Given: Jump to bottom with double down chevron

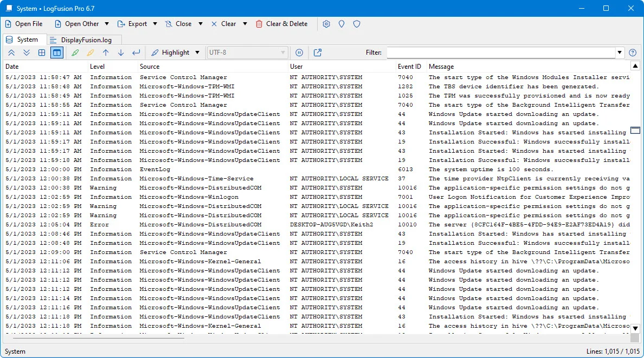Looking at the screenshot, I should click(x=27, y=53).
